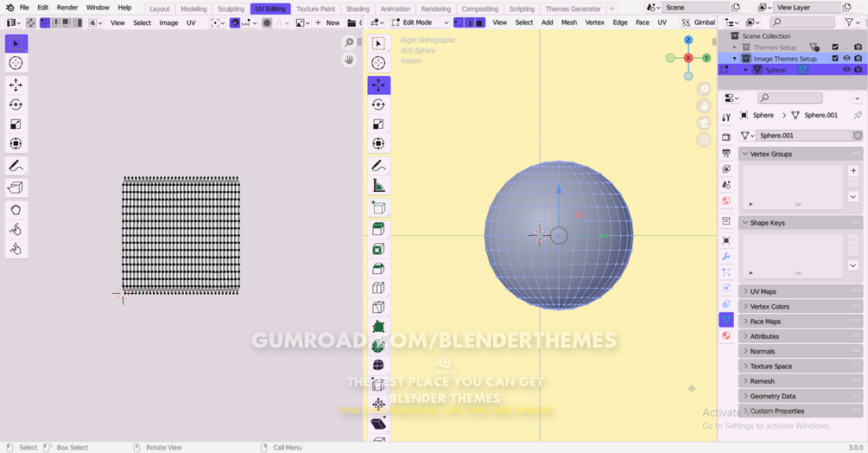The width and height of the screenshot is (868, 453).
Task: Uncheck Image Themes Setup collection checkbox
Action: [835, 58]
